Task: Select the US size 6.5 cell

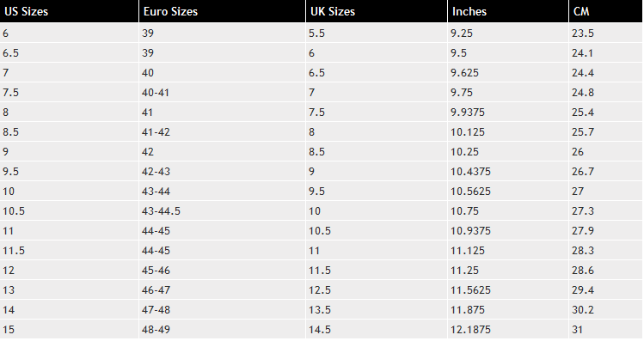Action: (x=70, y=53)
